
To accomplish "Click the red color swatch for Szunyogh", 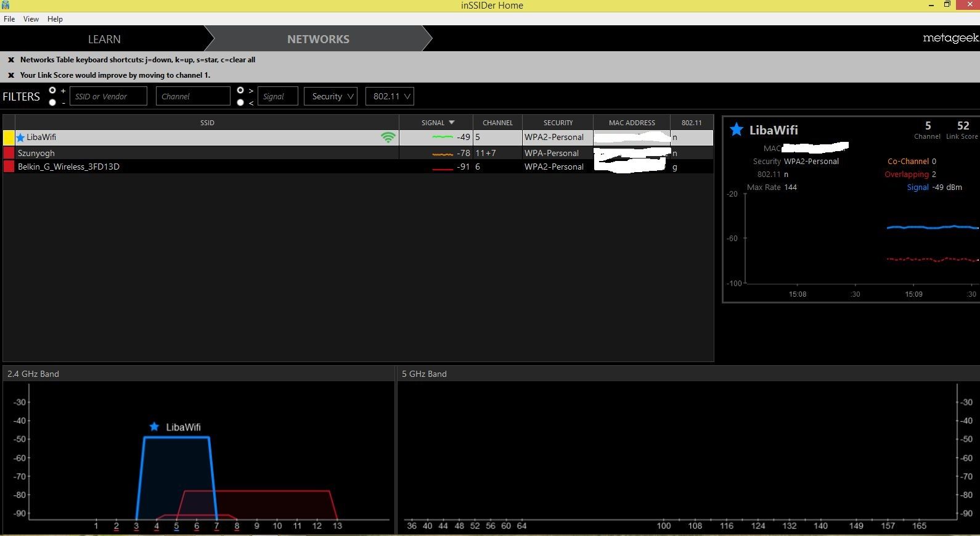I will (9, 152).
